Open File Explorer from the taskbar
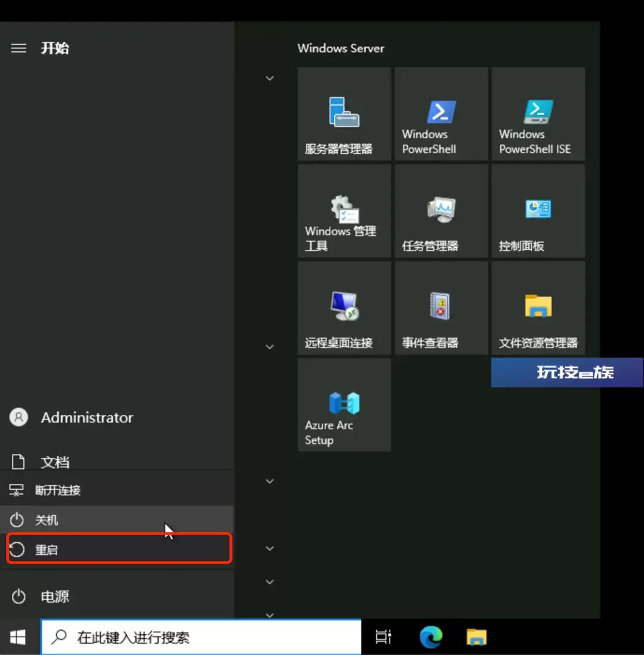 (x=476, y=637)
